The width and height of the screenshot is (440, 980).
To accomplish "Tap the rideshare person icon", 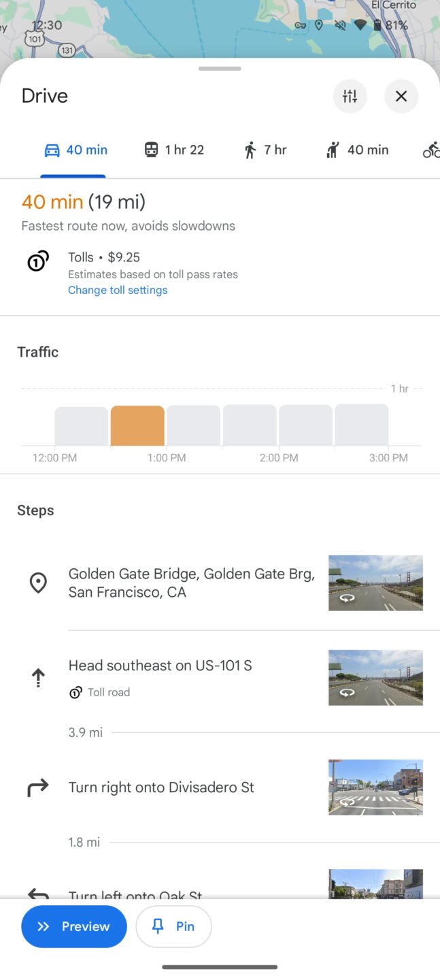I will (x=332, y=149).
